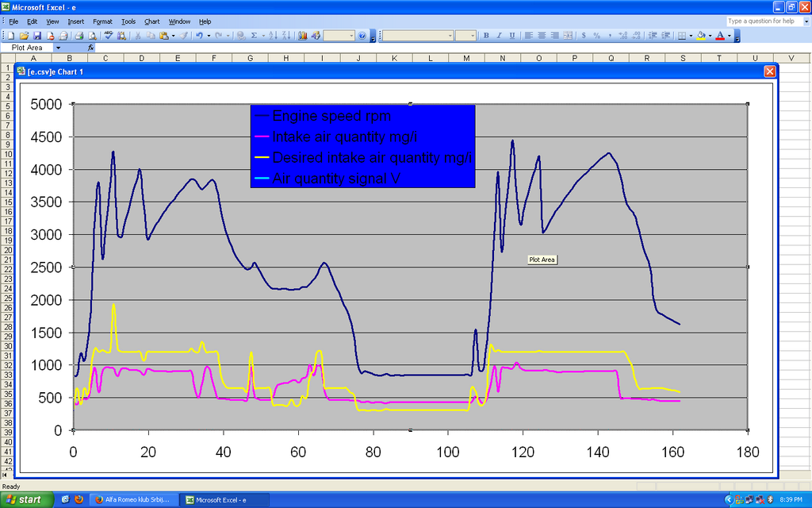812x508 pixels.
Task: Open the Insert menu
Action: (x=75, y=21)
